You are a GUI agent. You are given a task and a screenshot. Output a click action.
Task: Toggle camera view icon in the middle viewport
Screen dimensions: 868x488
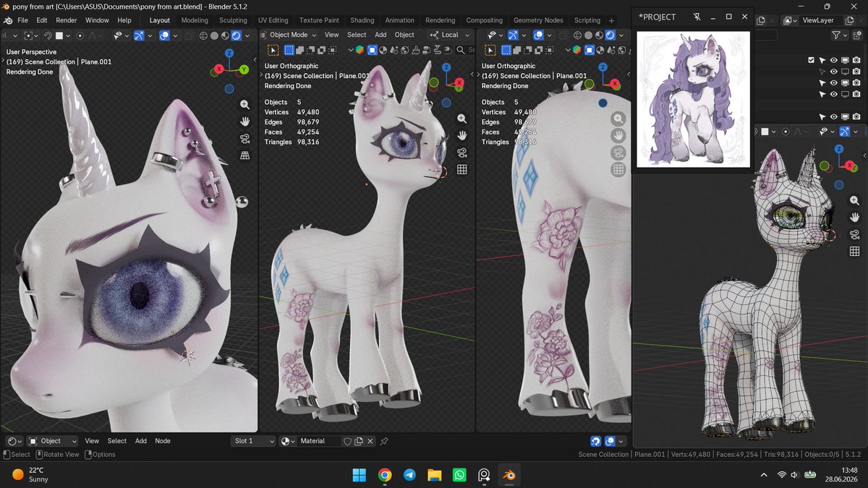(461, 153)
